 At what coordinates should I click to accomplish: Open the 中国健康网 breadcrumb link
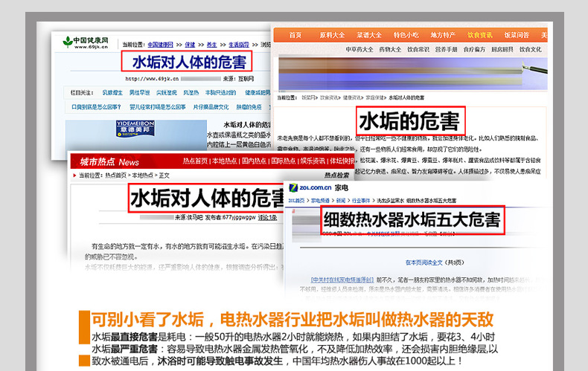160,45
